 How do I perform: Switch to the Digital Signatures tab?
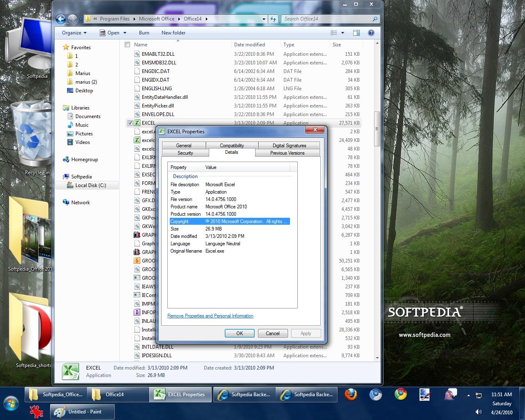pyautogui.click(x=289, y=146)
